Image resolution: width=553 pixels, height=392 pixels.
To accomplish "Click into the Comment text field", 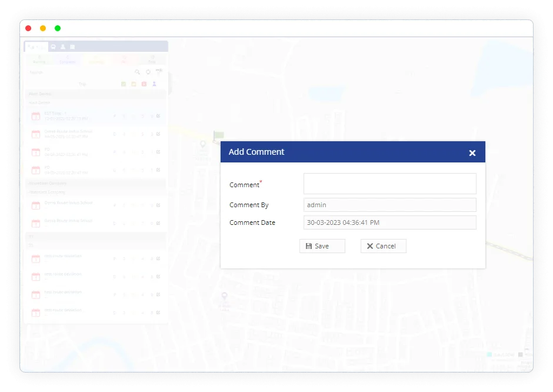I will tap(389, 184).
